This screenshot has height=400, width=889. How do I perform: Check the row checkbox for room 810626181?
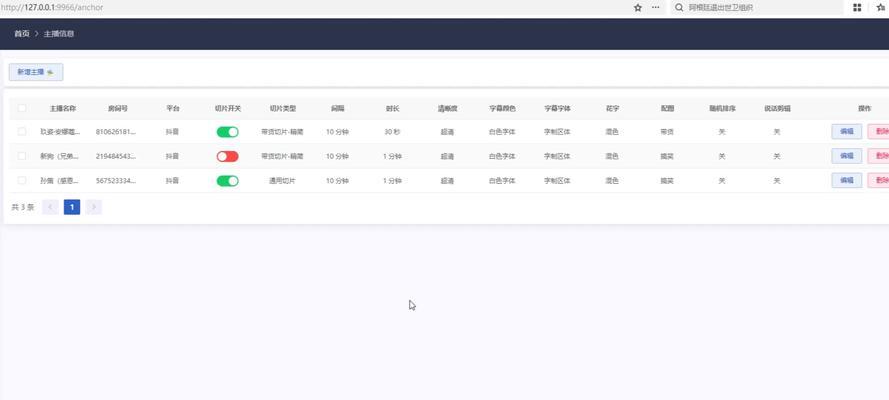click(22, 131)
